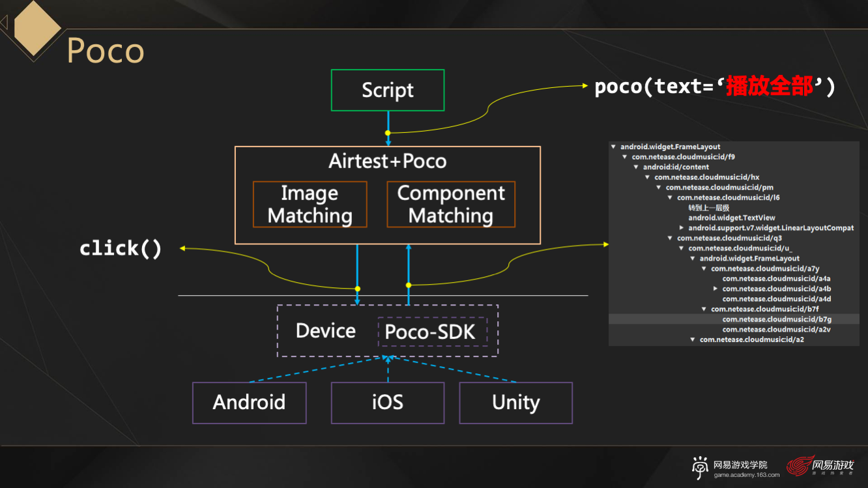Click the NetEase Game Academy logo icon
The width and height of the screenshot is (868, 488).
(701, 467)
